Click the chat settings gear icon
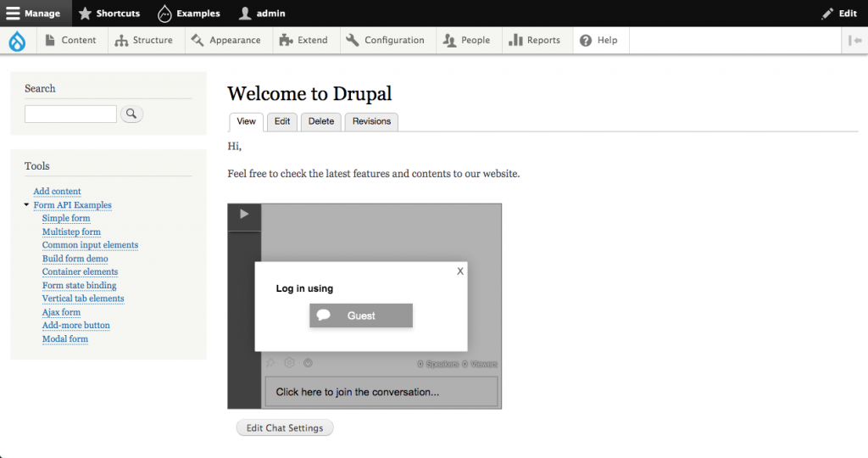Screen dimensions: 868x458 click(289, 363)
